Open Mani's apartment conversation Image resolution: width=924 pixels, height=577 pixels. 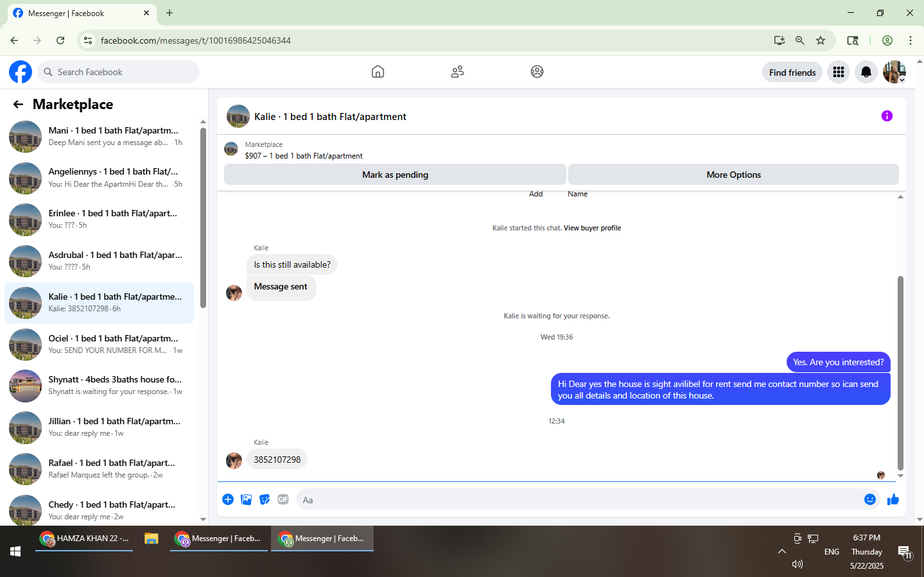pos(100,137)
